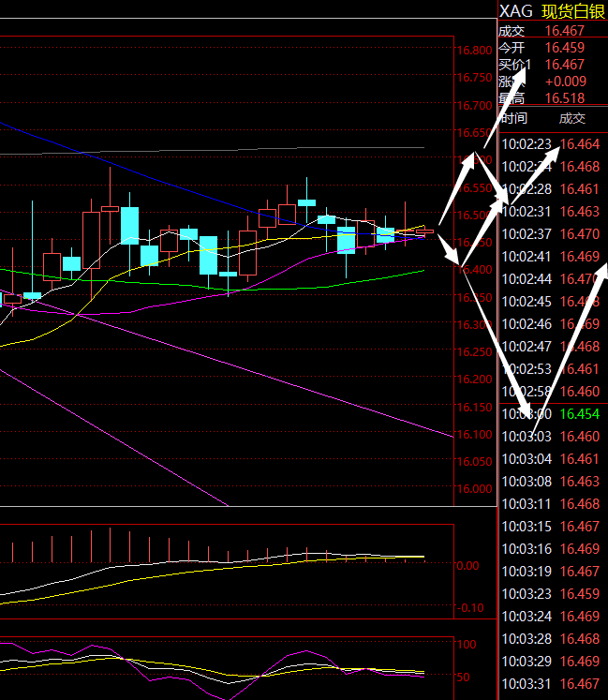Click the 买价1 16.467 bid value
Screen dimensions: 608x700
point(564,65)
